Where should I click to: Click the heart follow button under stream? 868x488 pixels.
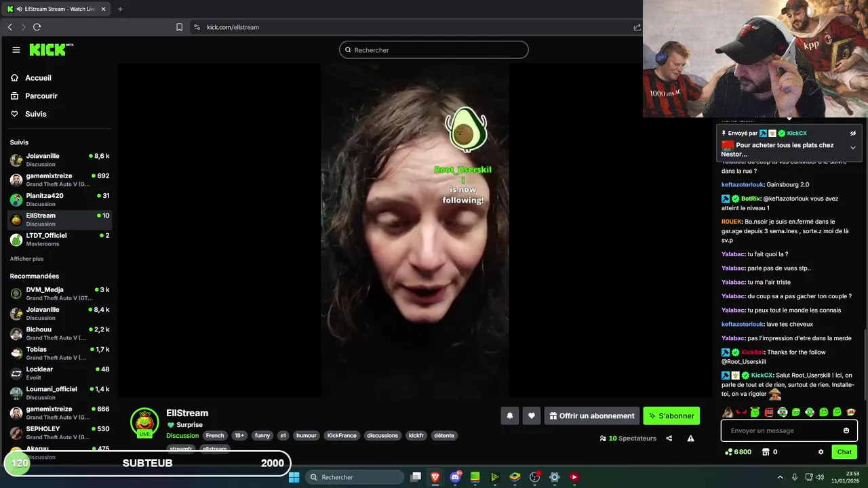532,416
